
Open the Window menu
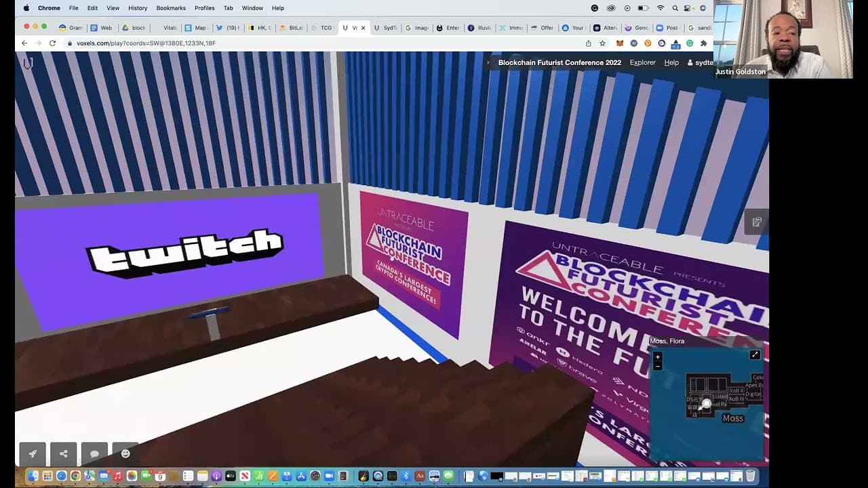pos(252,8)
